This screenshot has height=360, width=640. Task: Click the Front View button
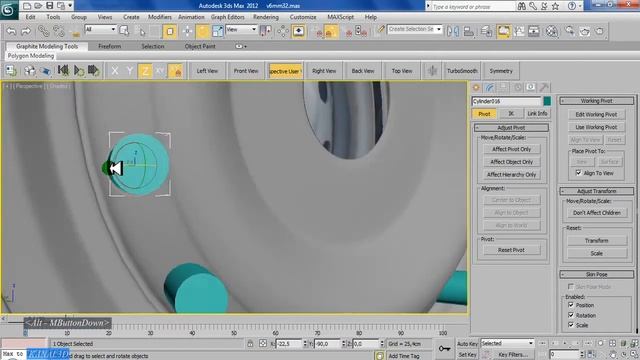coord(246,71)
